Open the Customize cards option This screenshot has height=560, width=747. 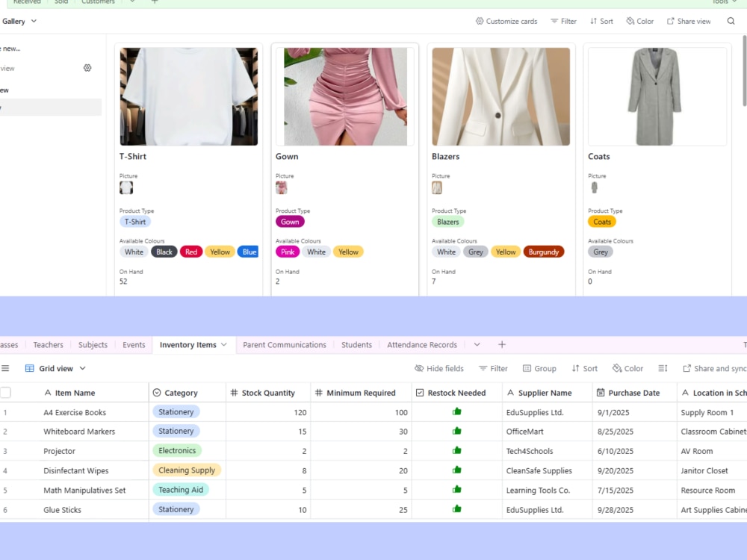click(506, 21)
